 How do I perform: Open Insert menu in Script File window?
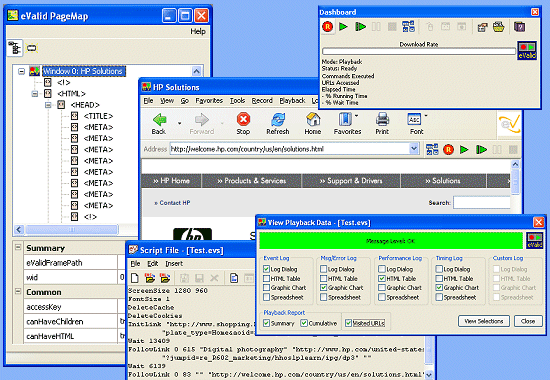click(174, 264)
